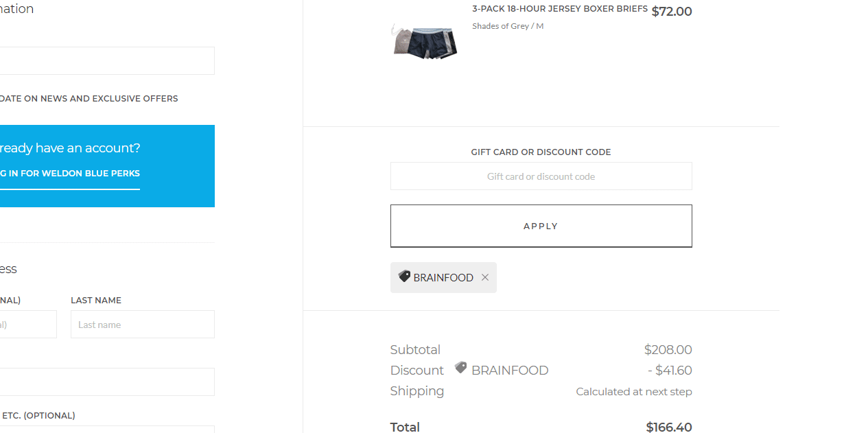Click the blue already have an account banner

click(x=107, y=166)
